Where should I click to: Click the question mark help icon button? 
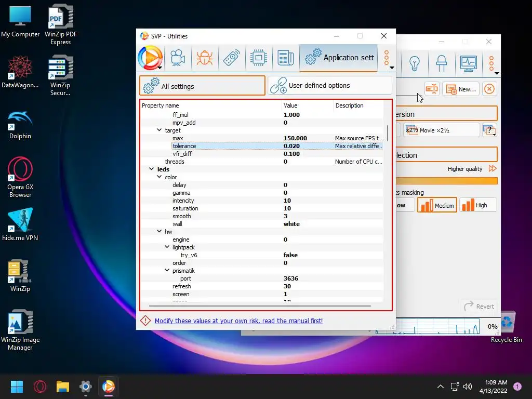tap(489, 130)
